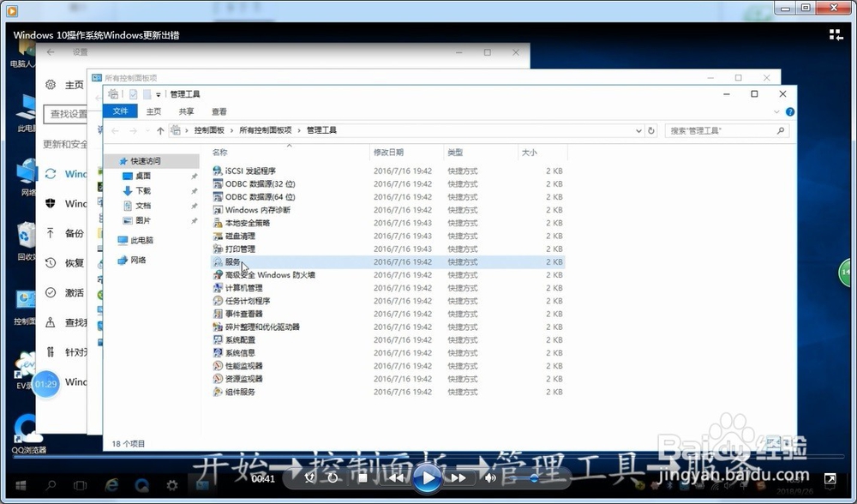This screenshot has width=857, height=504.
Task: Open the 主页 ribbon tab
Action: click(x=153, y=111)
